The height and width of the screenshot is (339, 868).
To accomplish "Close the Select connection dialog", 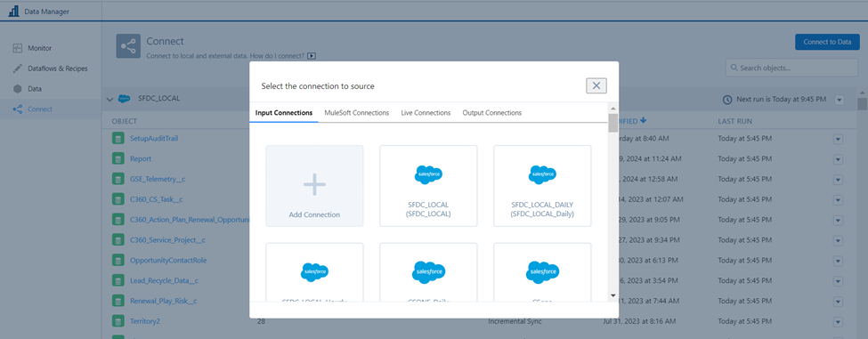I will click(x=596, y=85).
